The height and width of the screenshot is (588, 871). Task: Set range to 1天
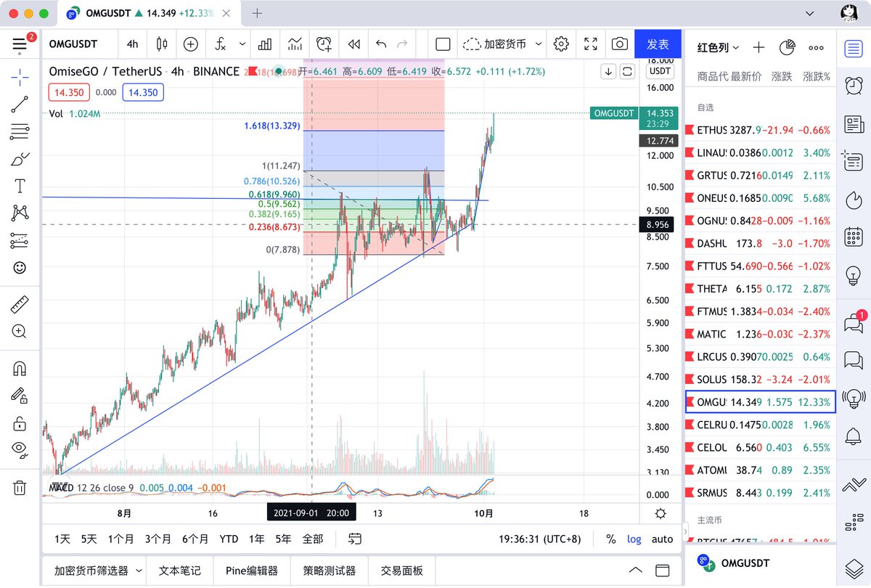pyautogui.click(x=62, y=539)
